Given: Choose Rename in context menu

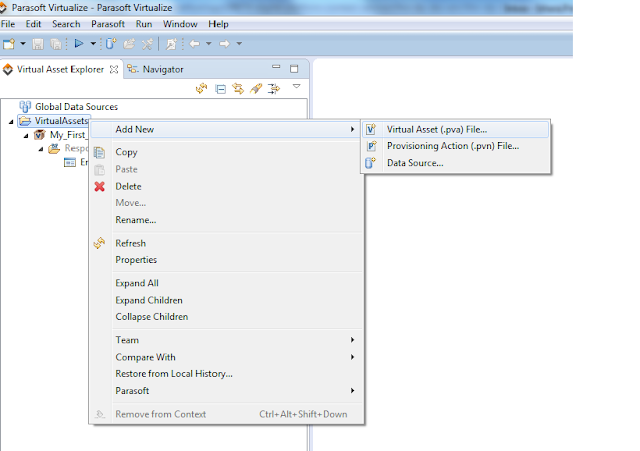Looking at the screenshot, I should 226,220.
